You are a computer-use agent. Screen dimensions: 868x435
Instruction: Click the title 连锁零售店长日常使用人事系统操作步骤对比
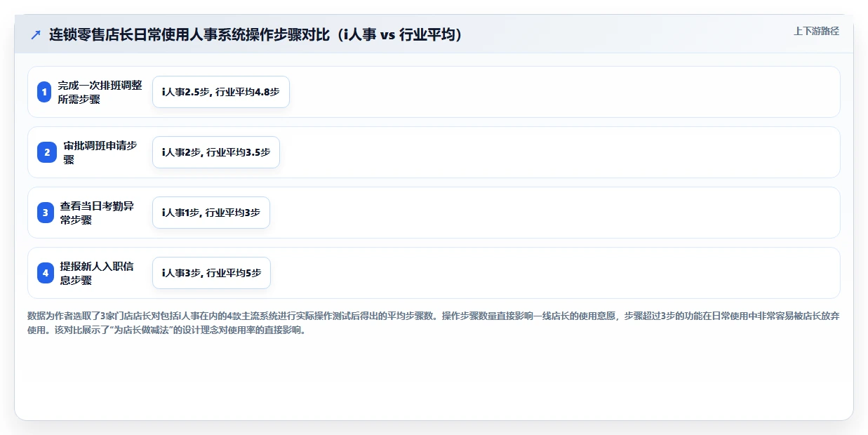coord(257,35)
